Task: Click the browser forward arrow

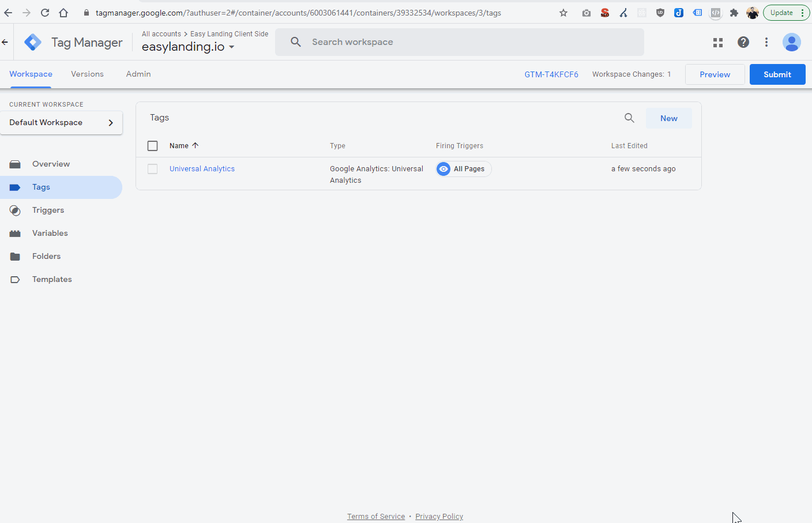Action: [x=27, y=13]
